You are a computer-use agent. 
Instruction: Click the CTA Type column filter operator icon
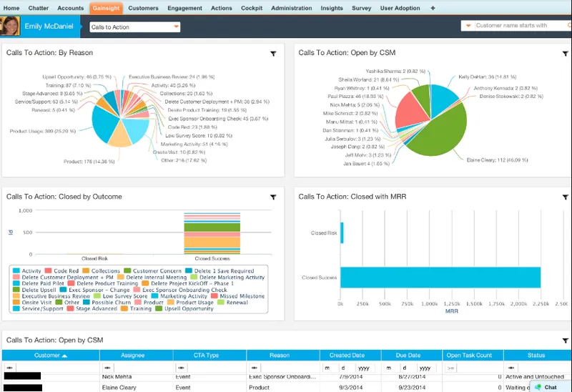click(181, 368)
